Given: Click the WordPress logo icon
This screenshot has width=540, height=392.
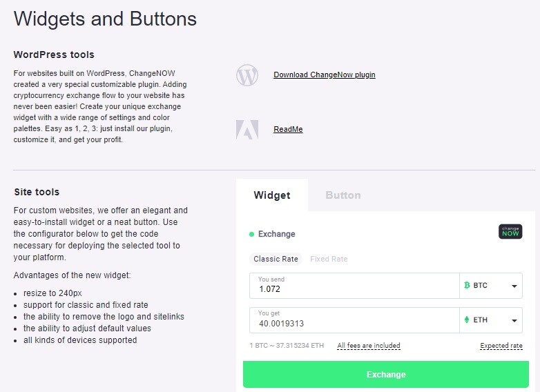Looking at the screenshot, I should click(247, 75).
